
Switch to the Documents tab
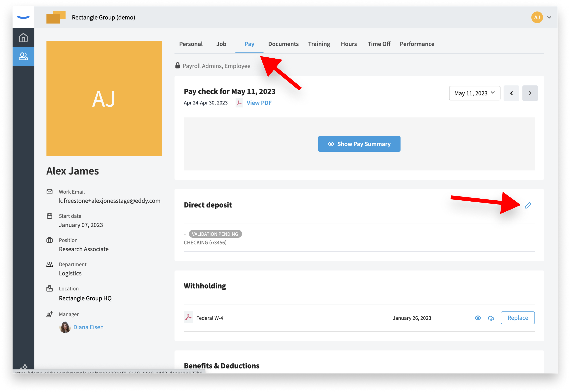click(x=283, y=44)
